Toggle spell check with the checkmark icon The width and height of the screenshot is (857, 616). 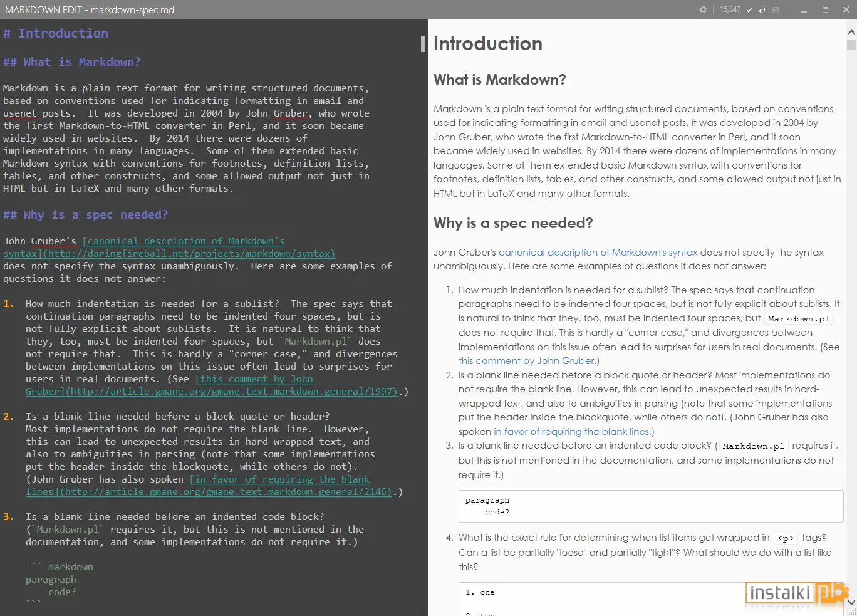749,9
